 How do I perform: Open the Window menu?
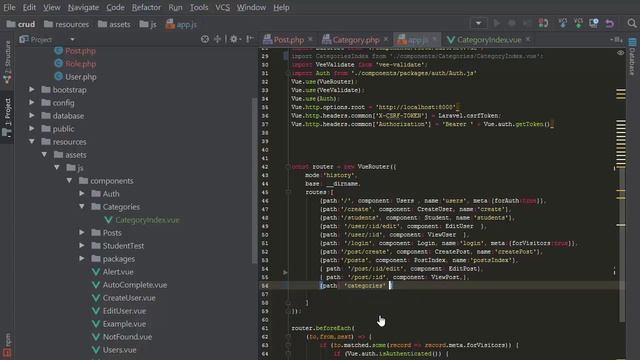pyautogui.click(x=251, y=7)
